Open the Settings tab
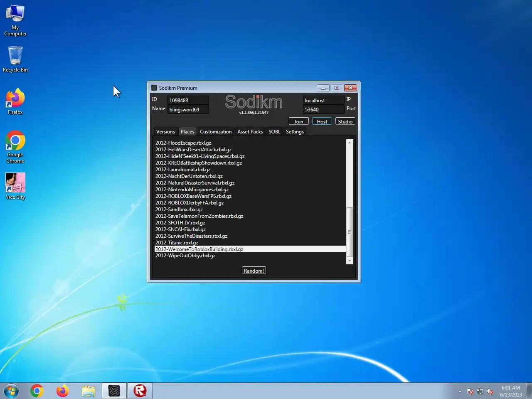 (x=295, y=132)
